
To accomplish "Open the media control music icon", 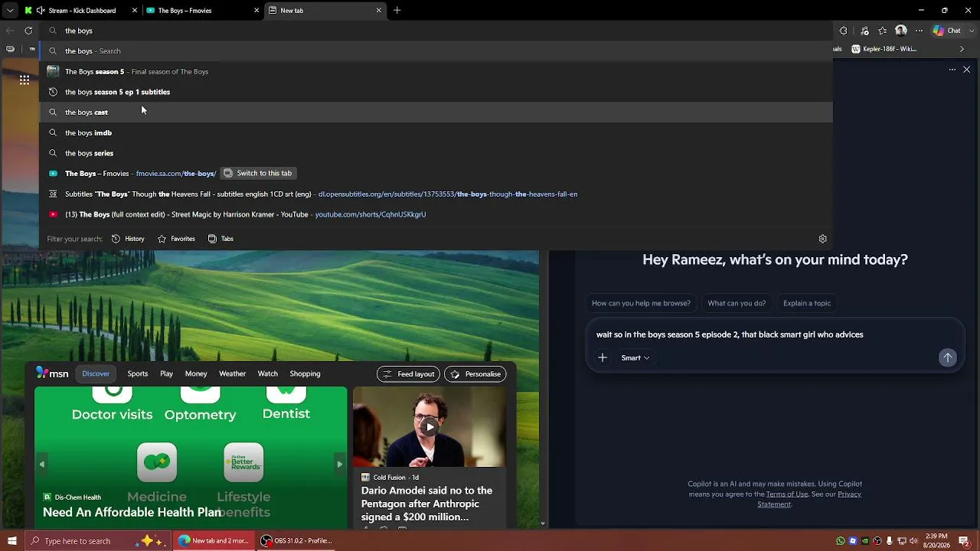I will click(x=864, y=31).
